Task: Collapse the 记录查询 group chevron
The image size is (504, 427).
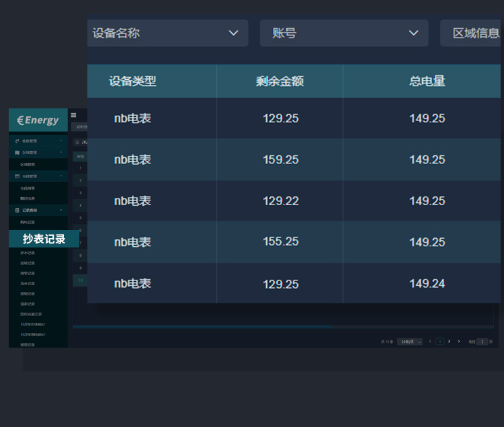Action: point(61,210)
